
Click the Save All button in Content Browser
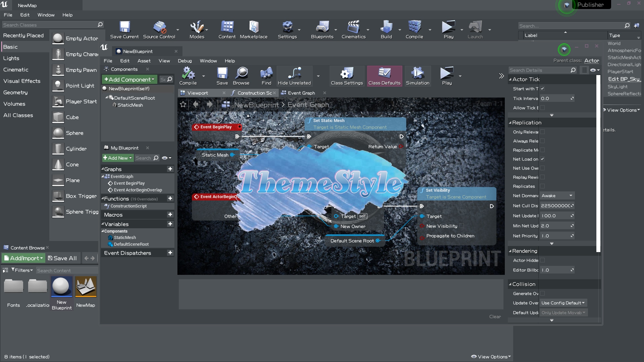62,258
